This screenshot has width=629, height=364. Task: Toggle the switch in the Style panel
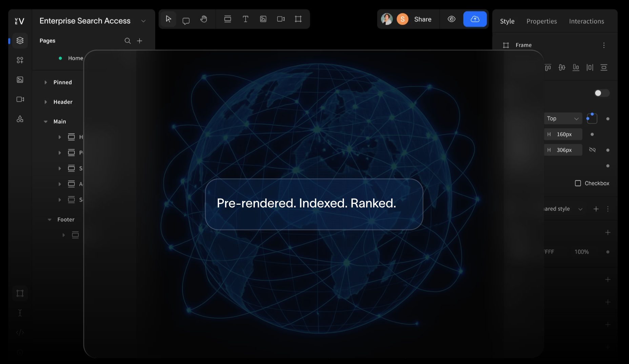pyautogui.click(x=602, y=93)
